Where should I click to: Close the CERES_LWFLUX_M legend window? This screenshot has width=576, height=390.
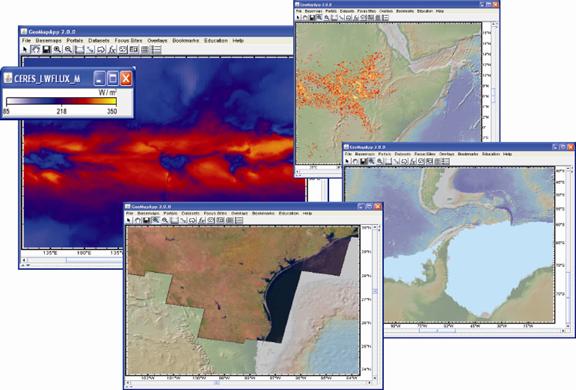[126, 78]
